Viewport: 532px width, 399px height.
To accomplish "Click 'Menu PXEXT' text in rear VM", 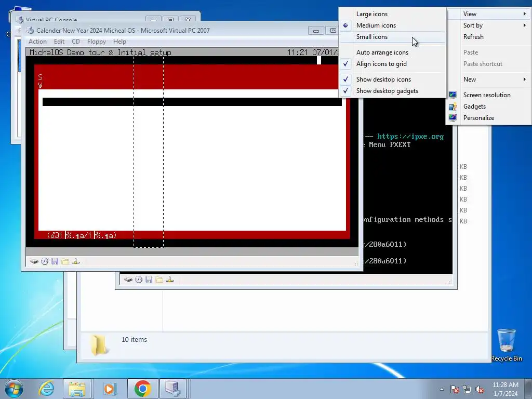I will (x=390, y=144).
